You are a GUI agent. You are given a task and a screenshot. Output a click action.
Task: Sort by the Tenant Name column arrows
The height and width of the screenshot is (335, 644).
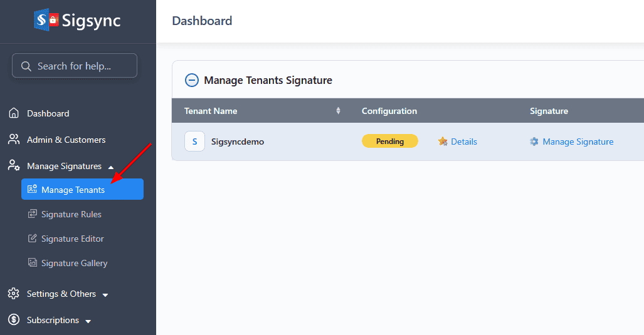click(x=338, y=111)
